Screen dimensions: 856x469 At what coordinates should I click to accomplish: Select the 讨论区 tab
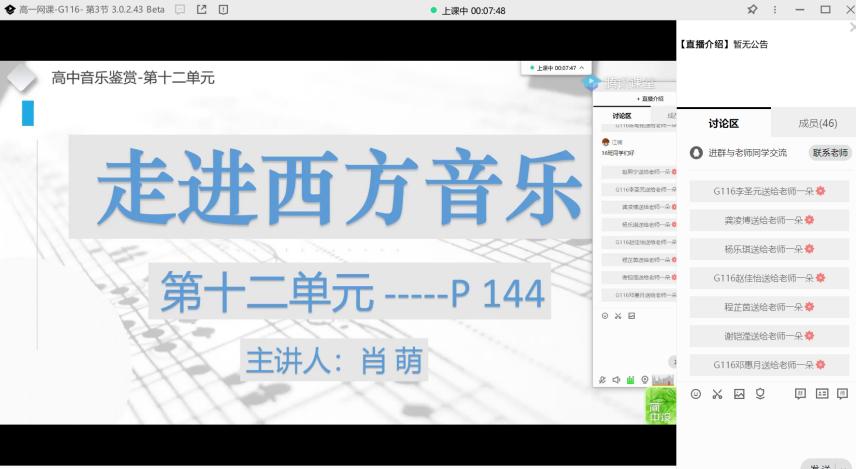[x=723, y=123]
